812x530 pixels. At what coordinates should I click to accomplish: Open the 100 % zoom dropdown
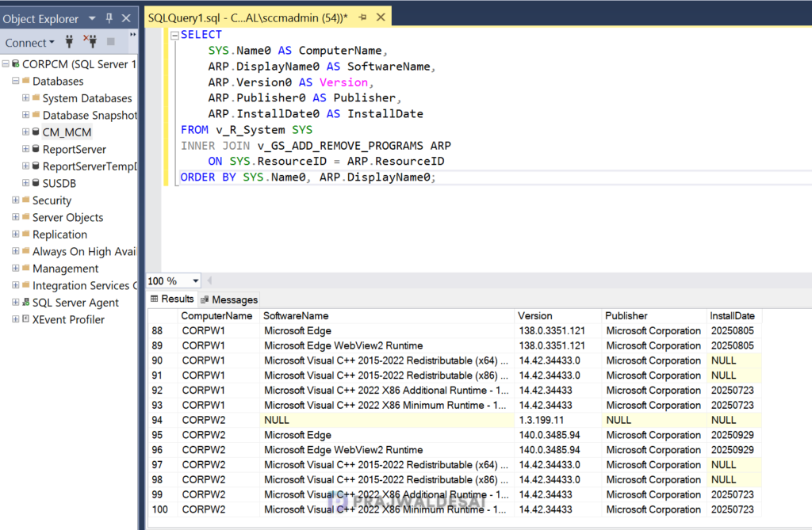(195, 281)
